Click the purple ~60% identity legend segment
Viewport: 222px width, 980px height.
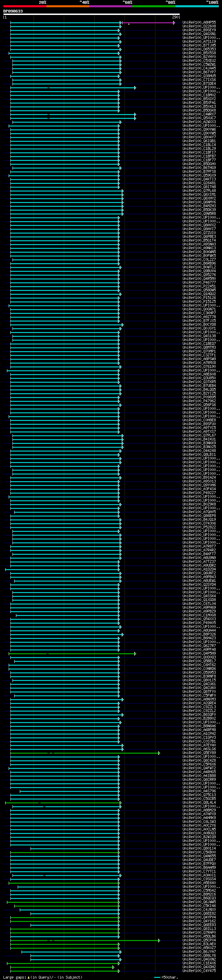(111, 6)
